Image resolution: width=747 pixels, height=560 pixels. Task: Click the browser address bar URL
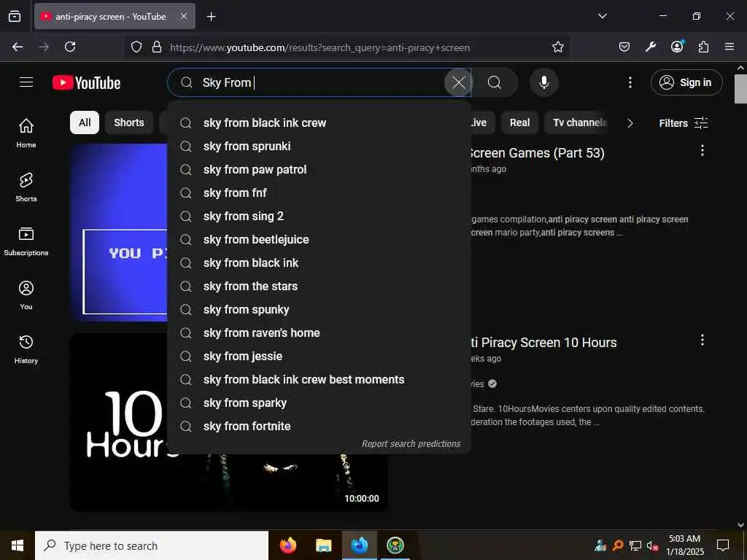(x=320, y=47)
